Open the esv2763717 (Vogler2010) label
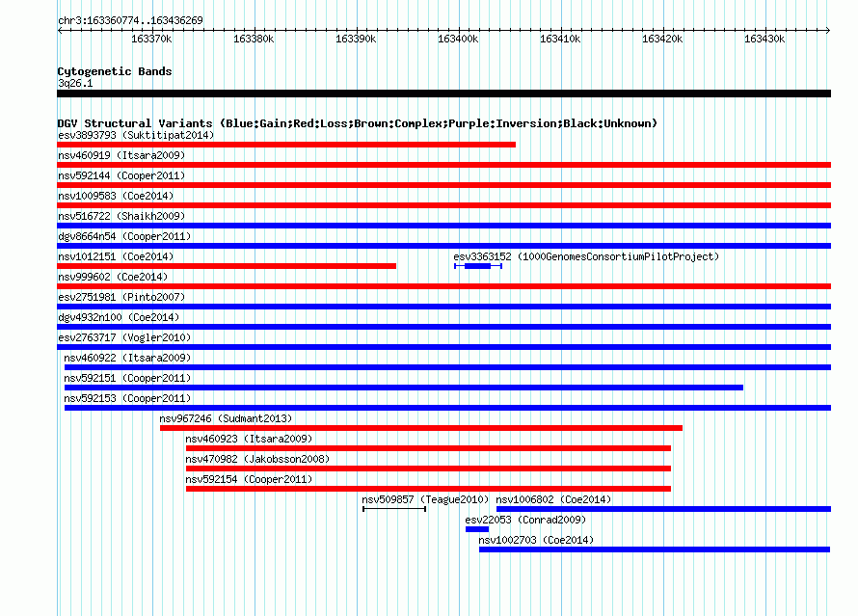858x616 pixels. coord(124,337)
